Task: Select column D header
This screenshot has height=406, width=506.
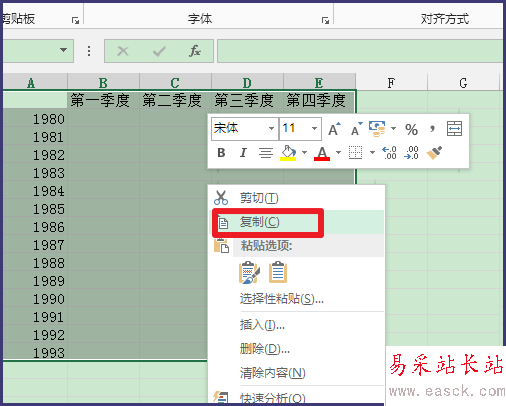Action: coord(247,82)
